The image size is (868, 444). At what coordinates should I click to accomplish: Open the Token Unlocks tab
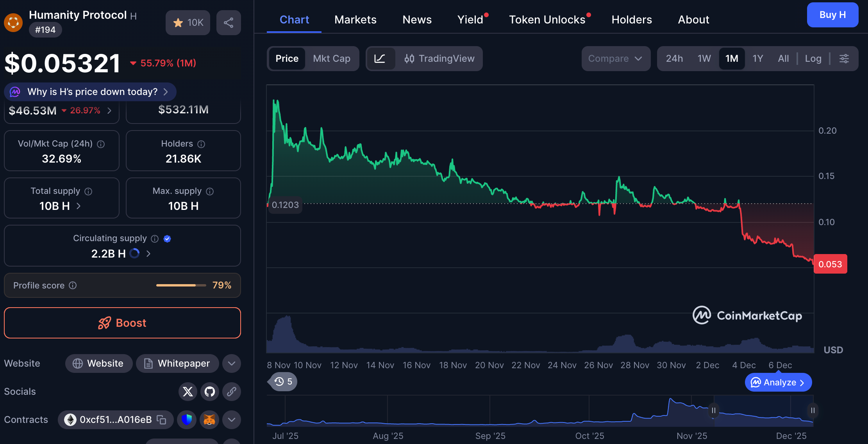[x=547, y=20]
